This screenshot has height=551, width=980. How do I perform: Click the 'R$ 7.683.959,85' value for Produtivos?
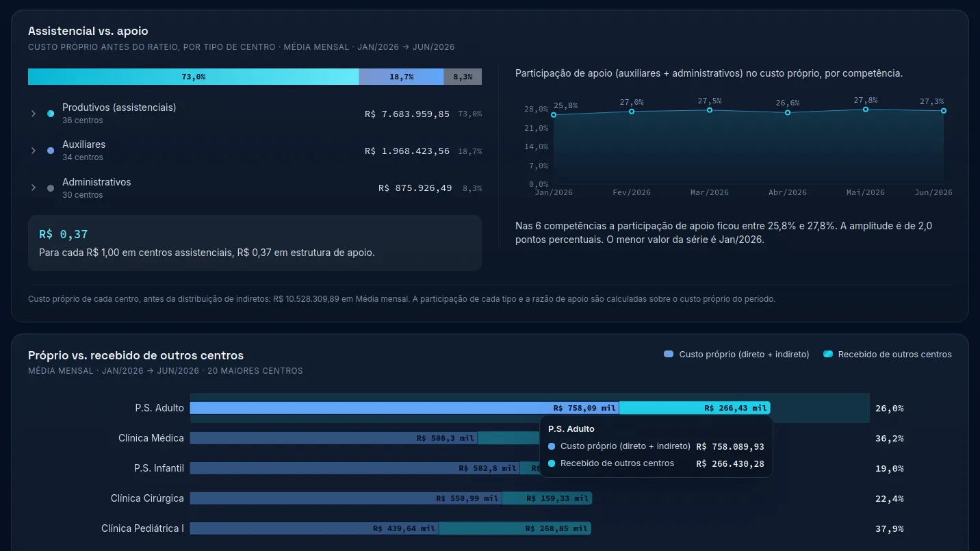(x=407, y=114)
